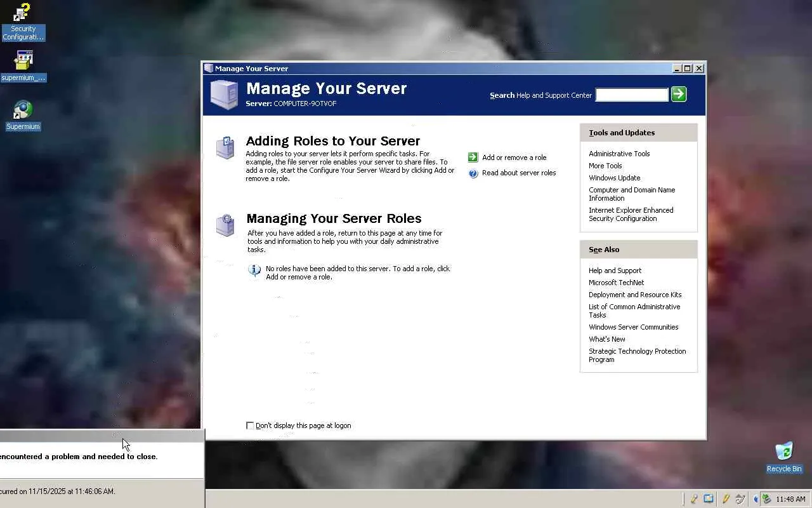Open the Help and Support link under See Also

[615, 271]
